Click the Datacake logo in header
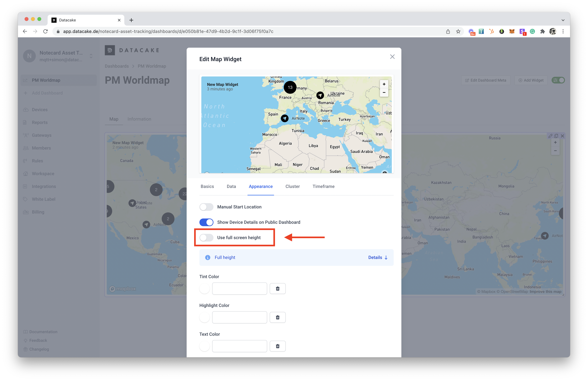This screenshot has height=381, width=588. (x=132, y=50)
